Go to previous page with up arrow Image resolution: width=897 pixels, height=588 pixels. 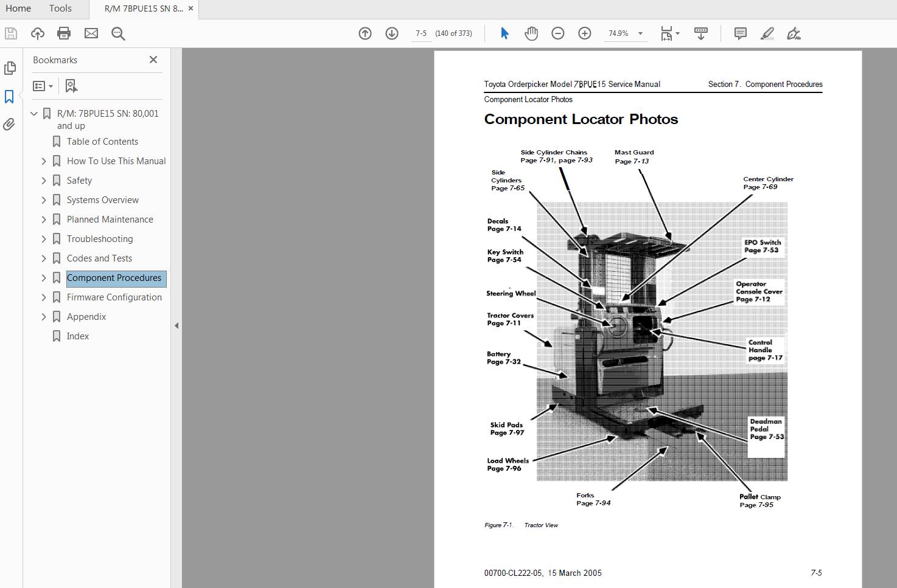[365, 33]
